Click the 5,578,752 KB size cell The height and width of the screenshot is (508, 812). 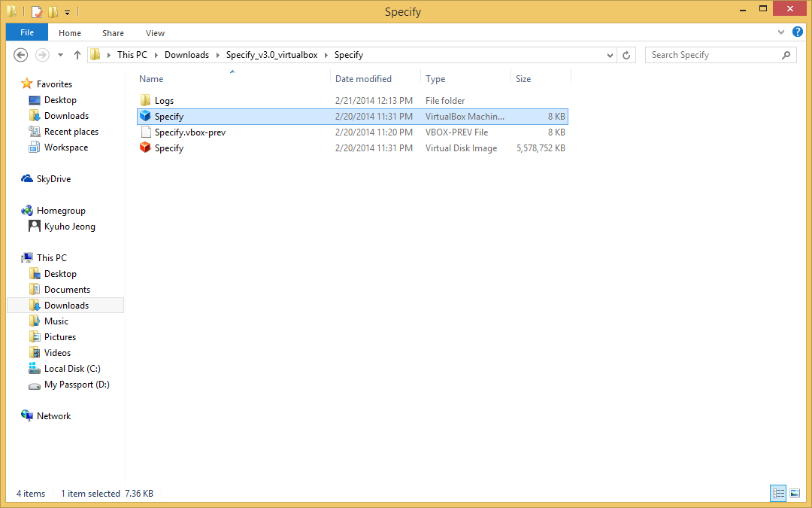(541, 148)
